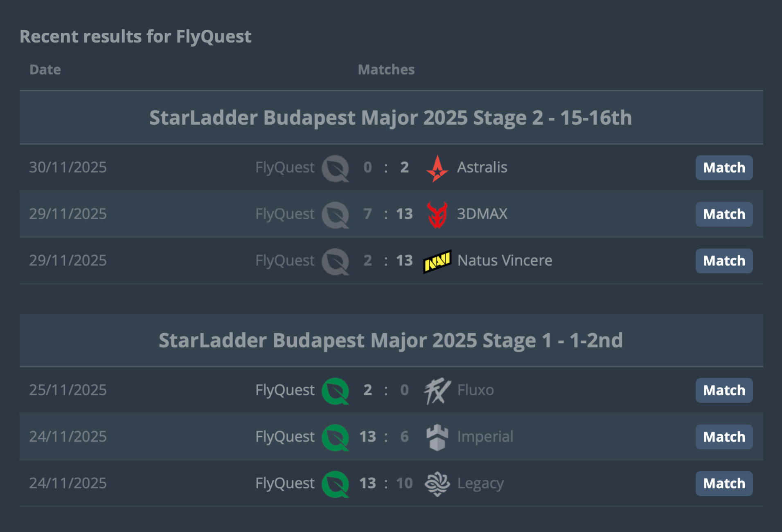The image size is (782, 532).
Task: Click the Imperial team logo
Action: (x=437, y=437)
